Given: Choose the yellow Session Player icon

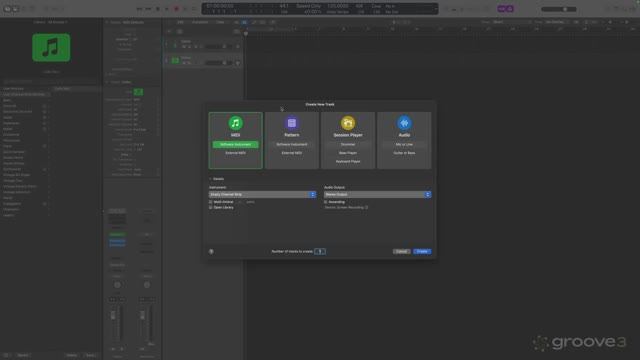Looking at the screenshot, I should pyautogui.click(x=348, y=123).
